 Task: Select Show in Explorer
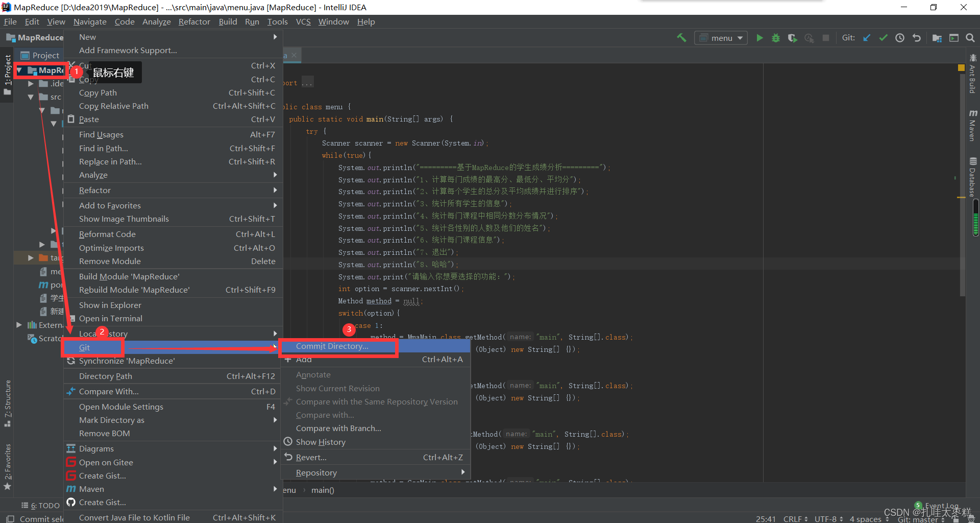click(x=174, y=305)
